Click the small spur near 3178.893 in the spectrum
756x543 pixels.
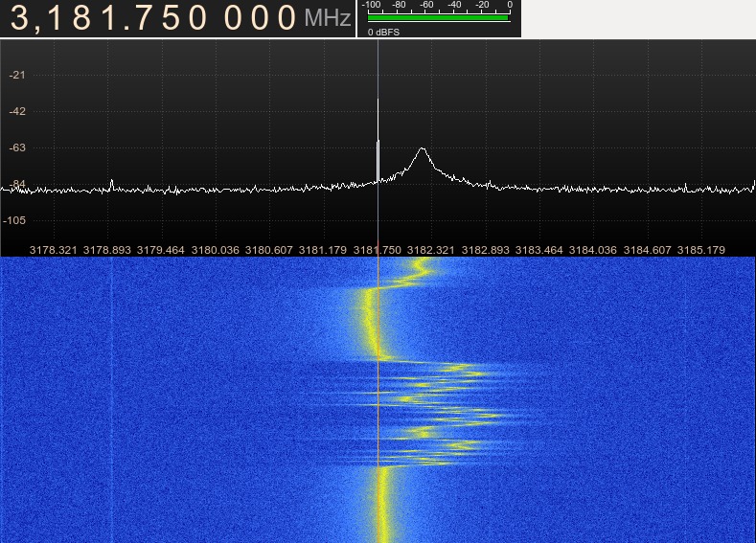112,185
